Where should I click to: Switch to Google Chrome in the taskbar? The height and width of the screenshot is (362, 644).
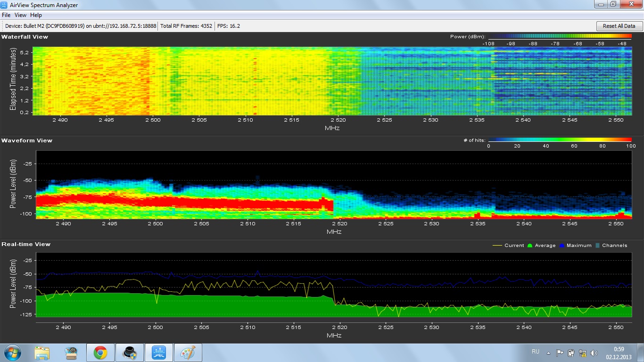pos(100,353)
